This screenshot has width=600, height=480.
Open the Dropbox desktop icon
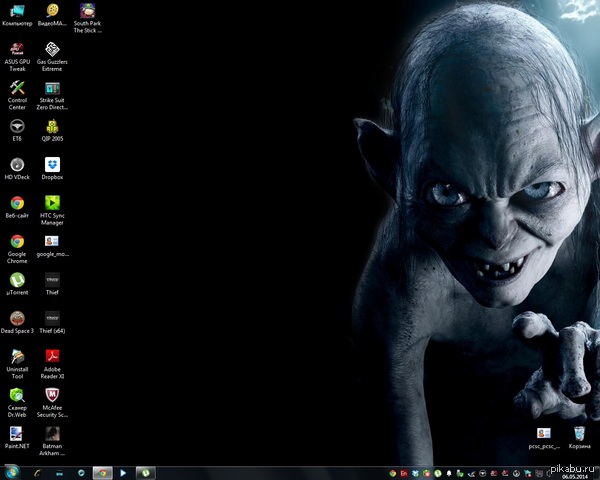coord(52,164)
